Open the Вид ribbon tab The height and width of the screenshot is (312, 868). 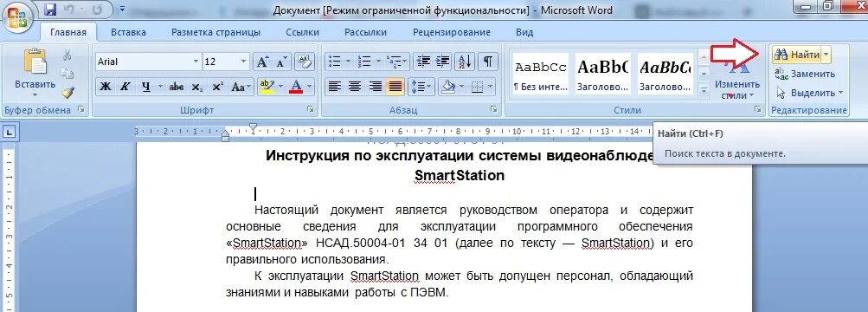(x=524, y=32)
